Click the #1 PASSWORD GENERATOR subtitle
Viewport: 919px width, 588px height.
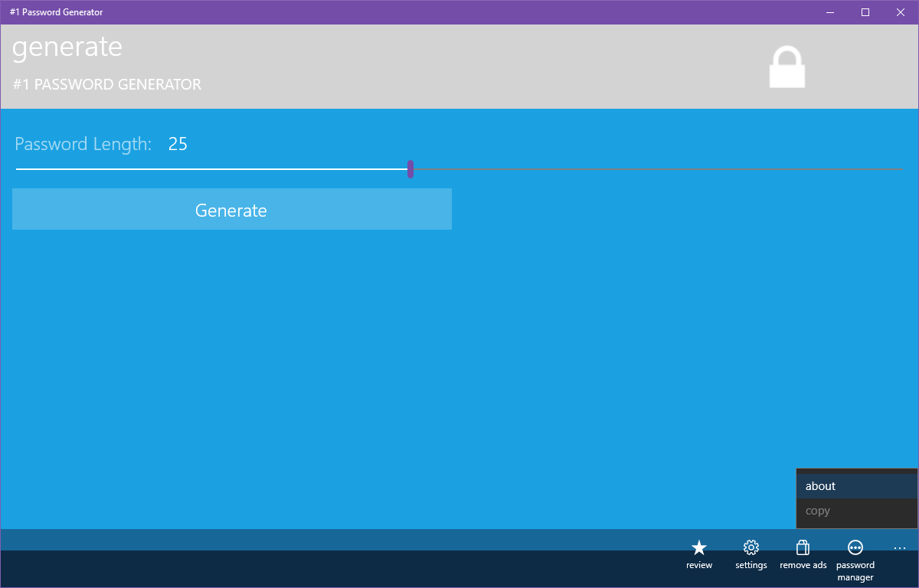click(x=106, y=84)
